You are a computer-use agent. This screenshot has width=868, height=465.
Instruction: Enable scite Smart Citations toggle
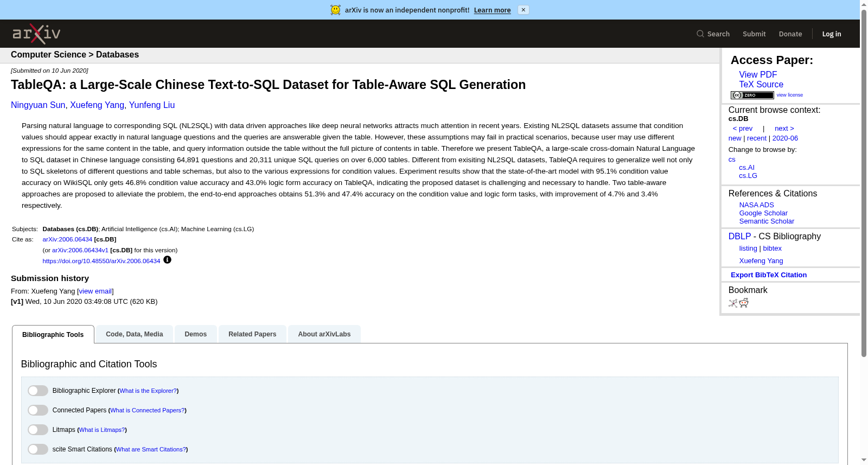tap(38, 449)
